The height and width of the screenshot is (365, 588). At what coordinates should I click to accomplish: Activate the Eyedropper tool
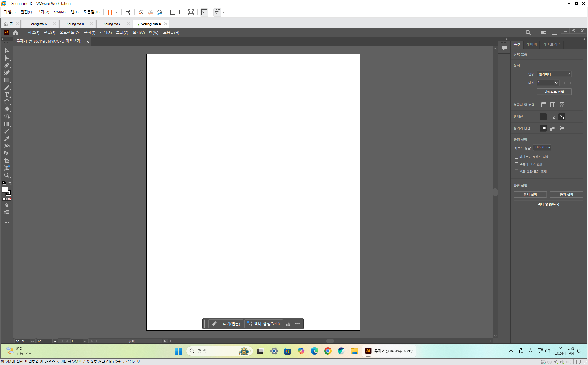click(x=7, y=139)
